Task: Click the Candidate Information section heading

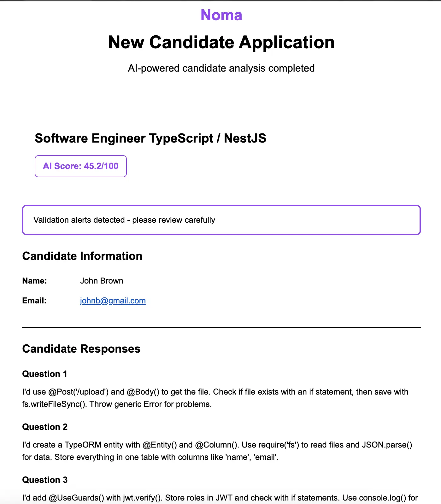Action: coord(82,256)
